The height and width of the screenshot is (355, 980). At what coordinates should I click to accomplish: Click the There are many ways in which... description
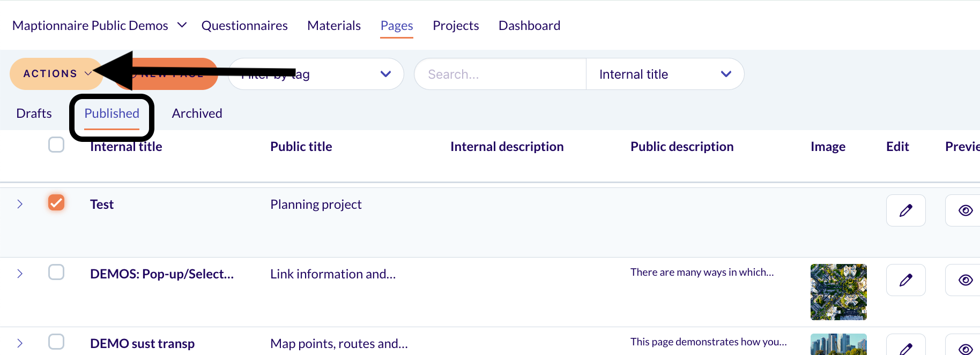(702, 272)
